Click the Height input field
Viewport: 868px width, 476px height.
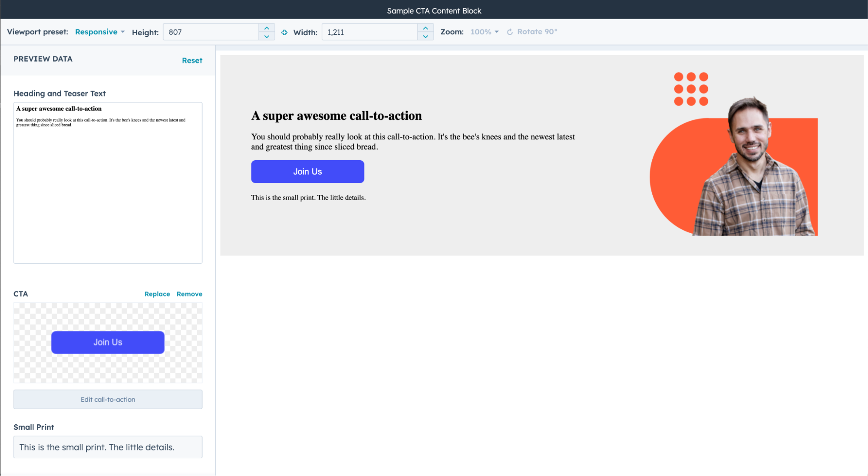click(213, 32)
